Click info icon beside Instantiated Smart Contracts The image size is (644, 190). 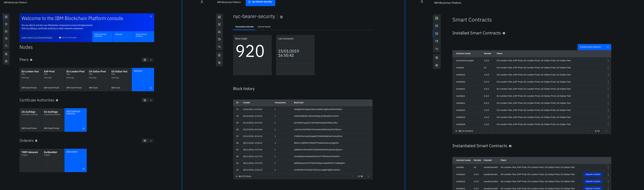click(510, 146)
